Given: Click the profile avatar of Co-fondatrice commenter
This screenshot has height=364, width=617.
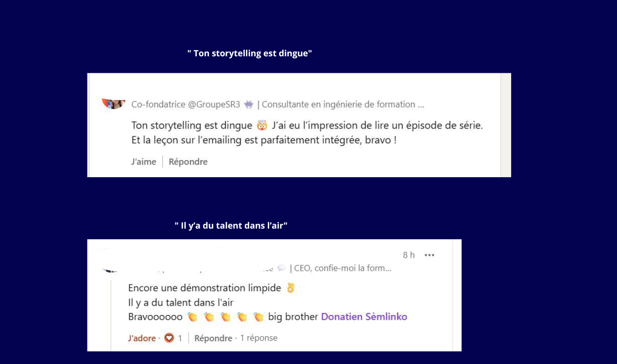Looking at the screenshot, I should 114,103.
